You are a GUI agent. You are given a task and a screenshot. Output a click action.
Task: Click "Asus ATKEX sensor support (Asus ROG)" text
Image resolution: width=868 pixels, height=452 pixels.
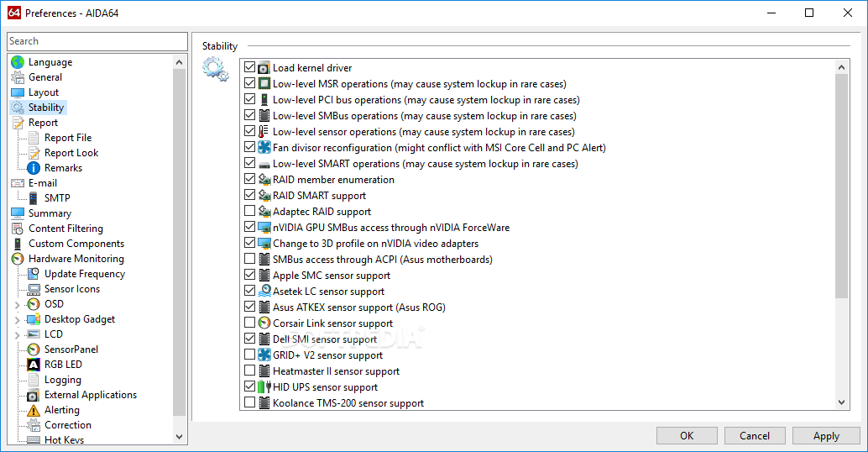[358, 307]
